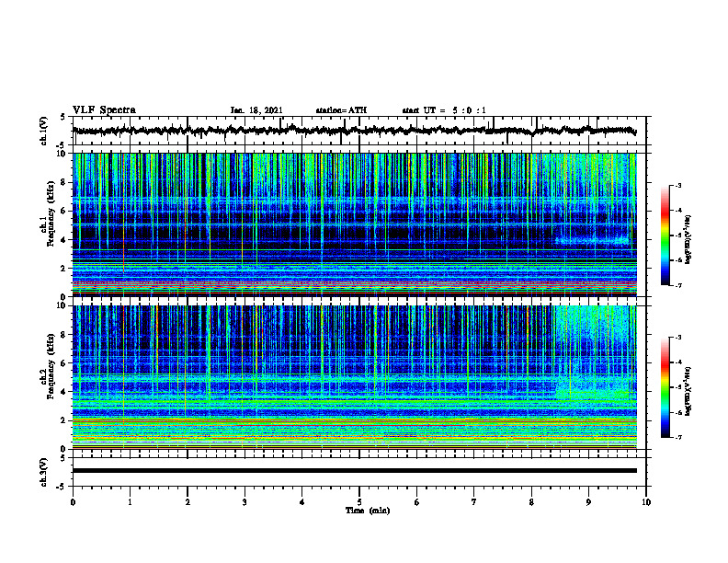Screen dimensions: 728x563
Task: Click the ch.2 spectrogram color bar
Action: (665, 387)
